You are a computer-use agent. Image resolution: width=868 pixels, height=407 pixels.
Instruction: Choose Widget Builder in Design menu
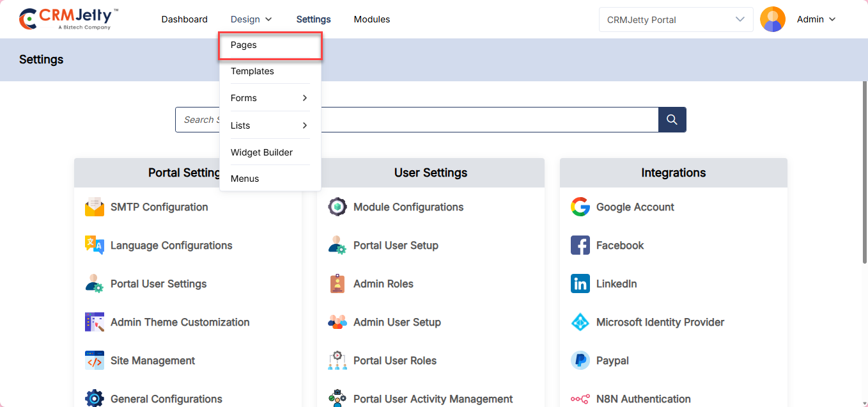tap(261, 152)
